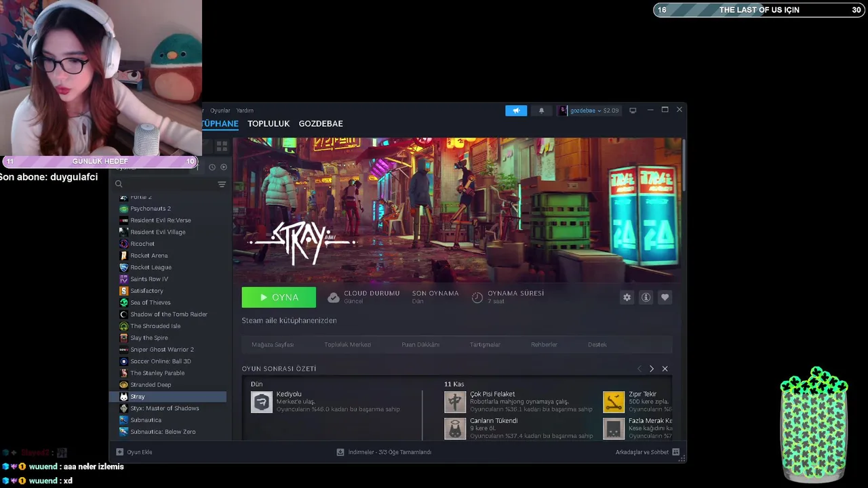Open the advanced filter options icon
The width and height of the screenshot is (868, 488).
(222, 184)
